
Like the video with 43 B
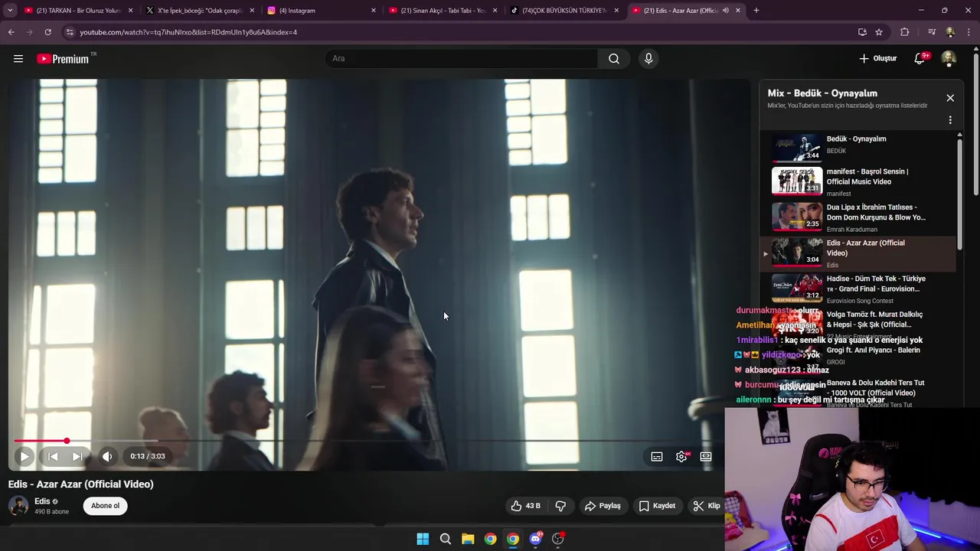point(525,506)
